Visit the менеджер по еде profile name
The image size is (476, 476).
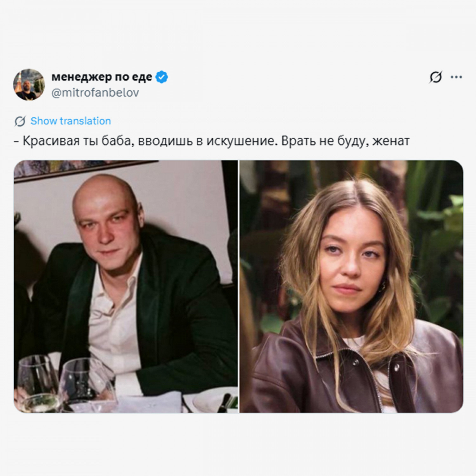click(102, 77)
